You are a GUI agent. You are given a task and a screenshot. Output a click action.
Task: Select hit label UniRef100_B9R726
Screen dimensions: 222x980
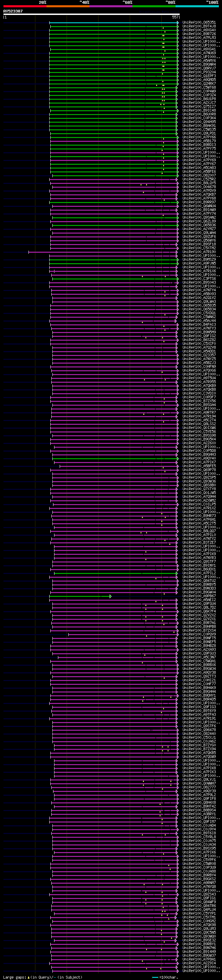[199, 34]
